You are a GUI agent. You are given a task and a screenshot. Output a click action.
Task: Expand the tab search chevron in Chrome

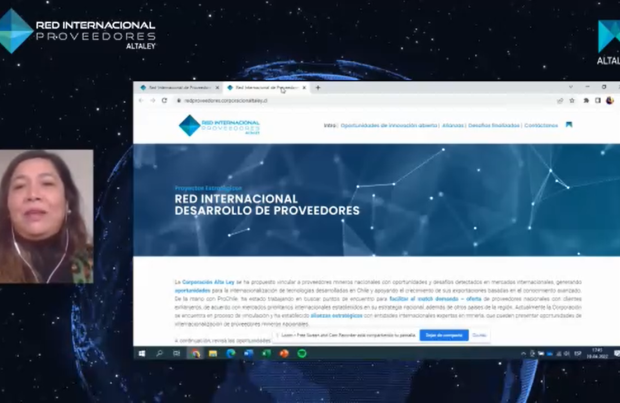571,87
